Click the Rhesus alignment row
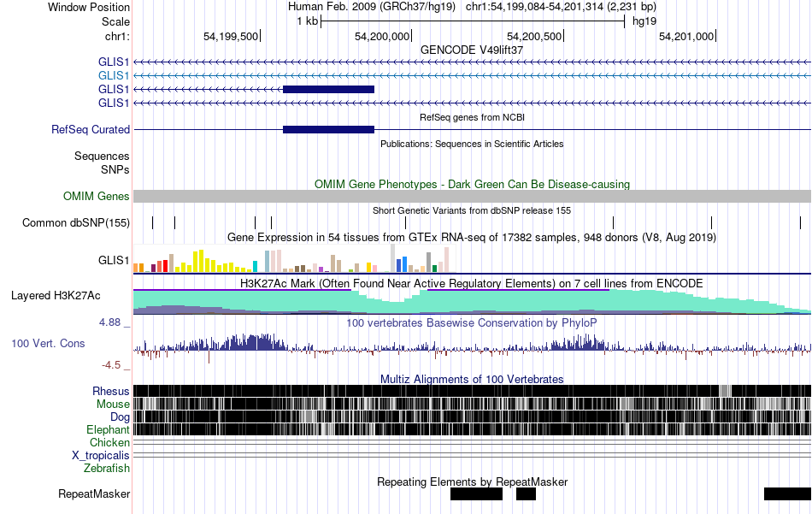 473,391
